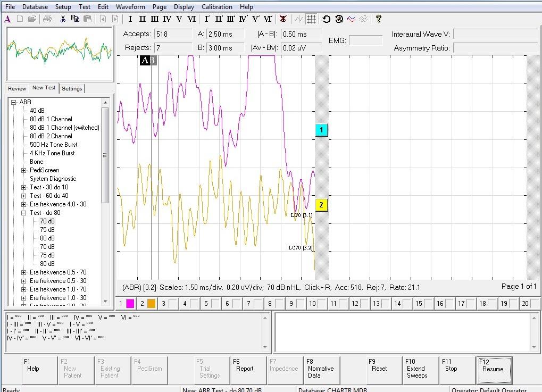
Task: Select the II' trough marker
Action: [x=219, y=19]
